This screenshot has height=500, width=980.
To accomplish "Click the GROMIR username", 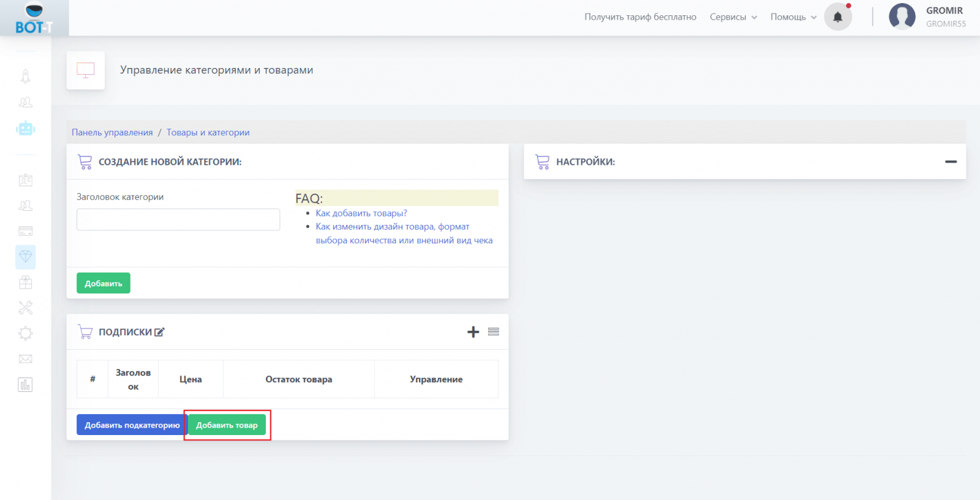I will click(944, 10).
